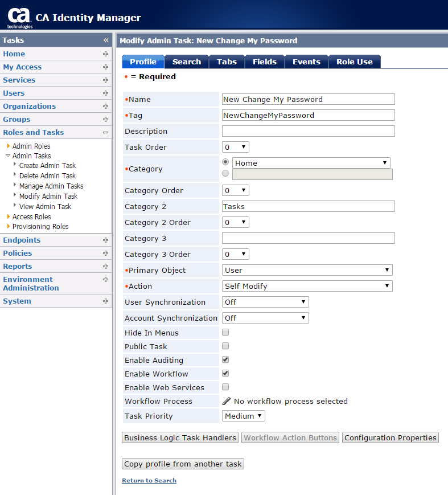Open Modify Admin Task in the tree
Screen dimensions: 448x495
pyautogui.click(x=48, y=196)
